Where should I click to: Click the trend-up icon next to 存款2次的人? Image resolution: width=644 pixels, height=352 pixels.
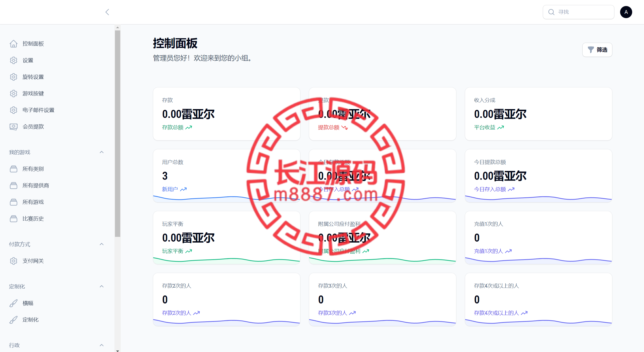pyautogui.click(x=196, y=313)
